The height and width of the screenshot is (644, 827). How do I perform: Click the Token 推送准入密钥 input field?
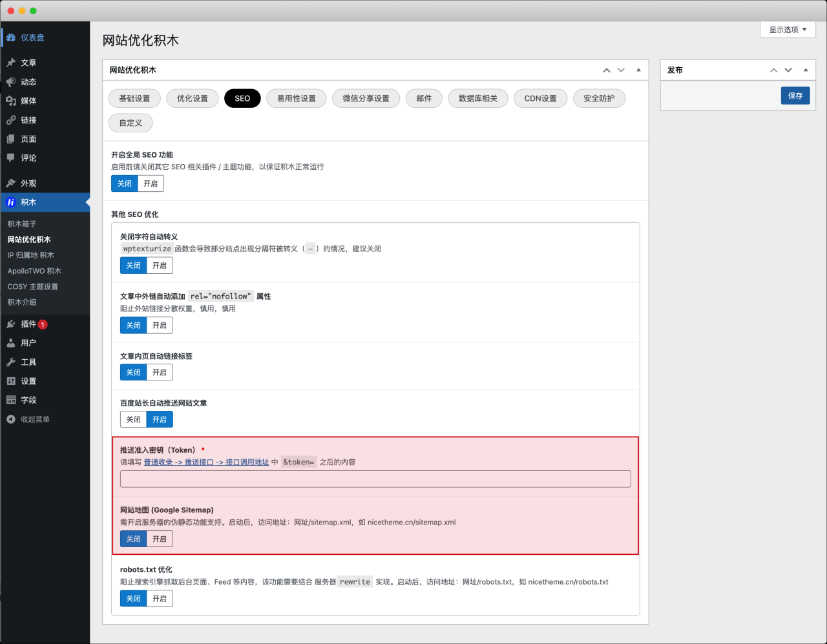375,478
